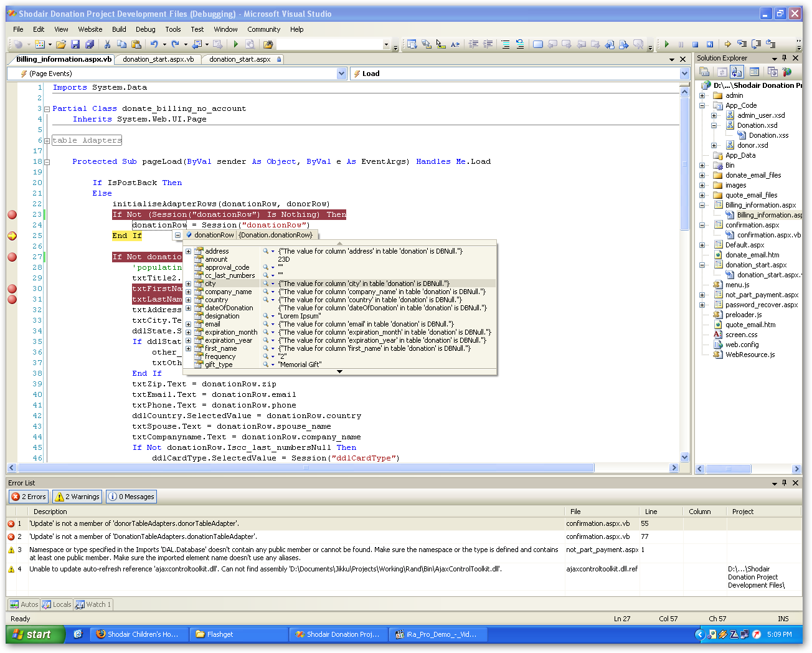Open the (Page Events) object dropdown
812x653 pixels.
(x=341, y=74)
